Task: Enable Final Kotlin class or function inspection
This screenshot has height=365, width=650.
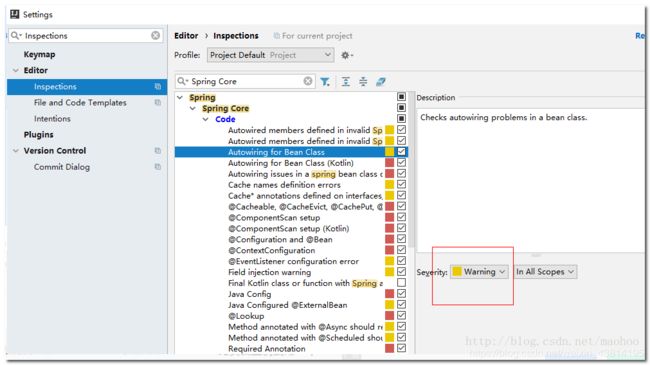Action: pyautogui.click(x=401, y=283)
